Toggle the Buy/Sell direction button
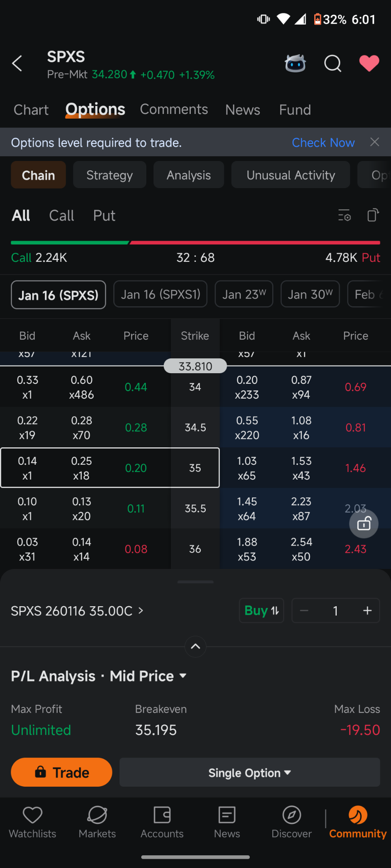 262,610
